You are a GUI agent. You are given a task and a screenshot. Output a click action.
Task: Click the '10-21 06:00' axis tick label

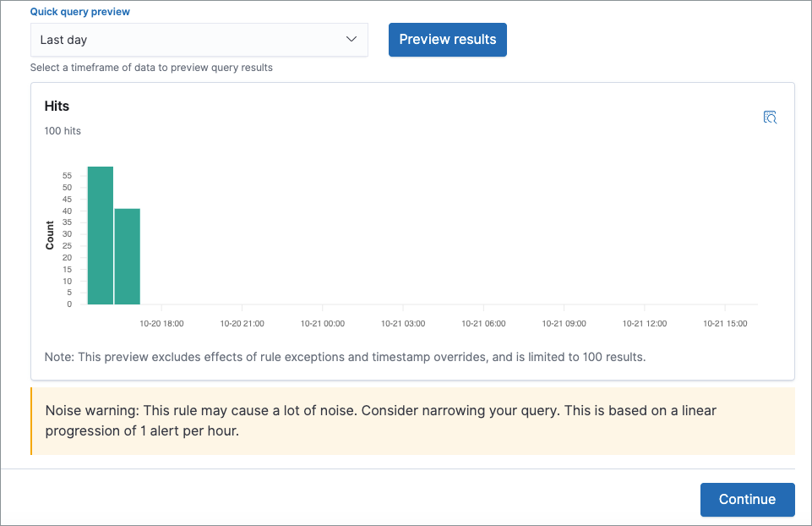483,323
